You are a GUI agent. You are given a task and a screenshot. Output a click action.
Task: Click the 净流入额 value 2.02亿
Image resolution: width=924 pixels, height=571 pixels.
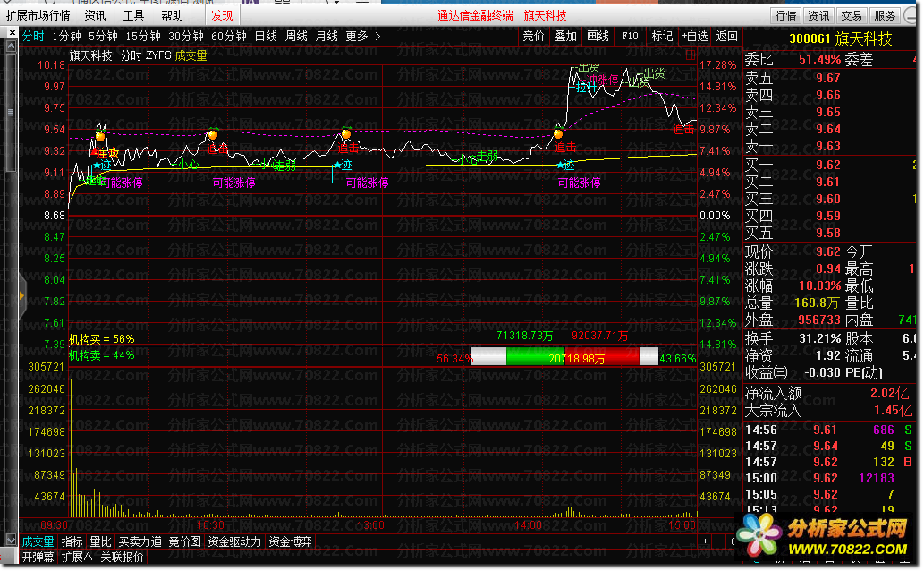click(890, 394)
